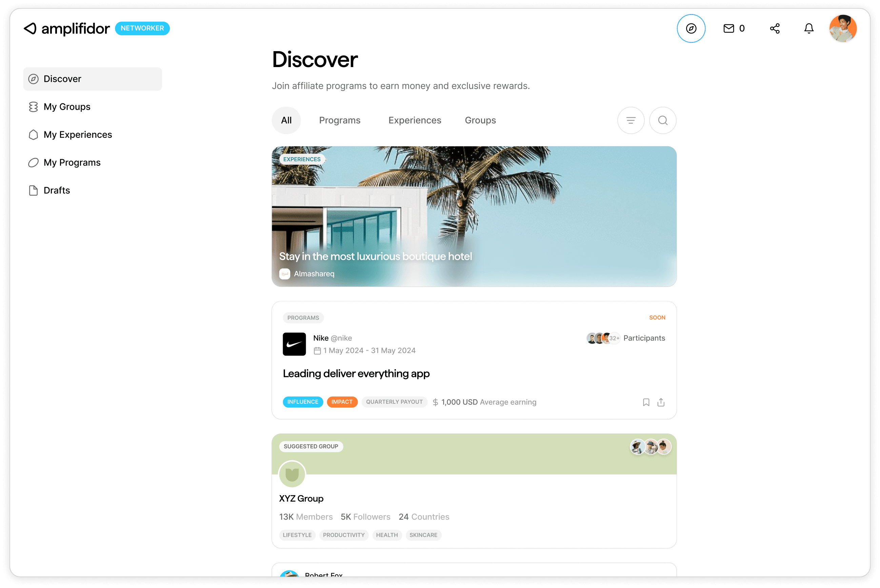Click the search magnifier icon
Viewport: 880px width, 588px height.
coord(663,120)
